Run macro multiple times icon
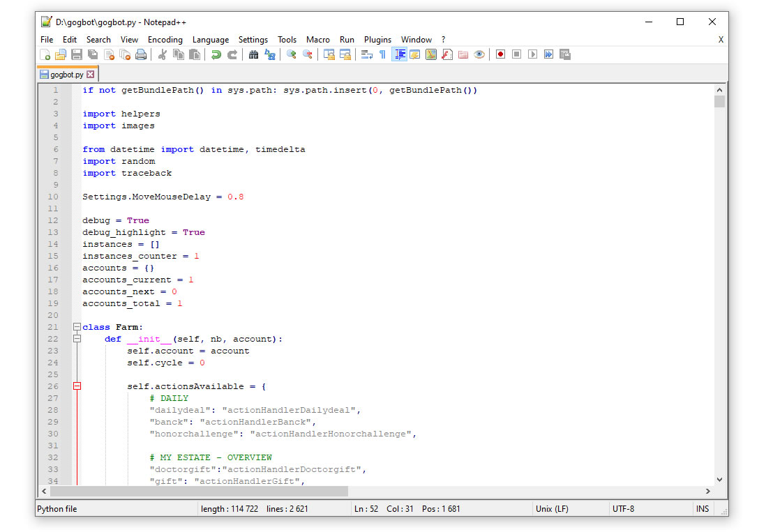The height and width of the screenshot is (532, 766). (548, 54)
